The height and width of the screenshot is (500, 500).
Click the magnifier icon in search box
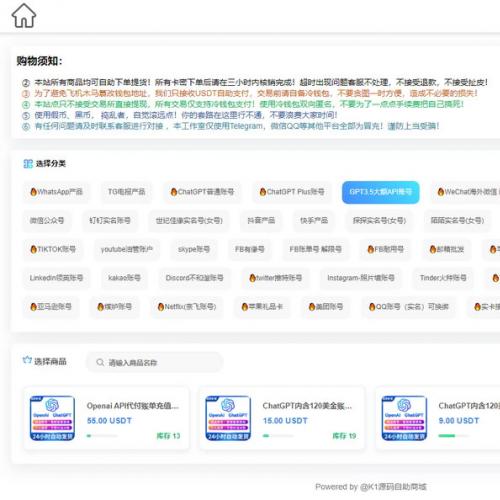(100, 362)
